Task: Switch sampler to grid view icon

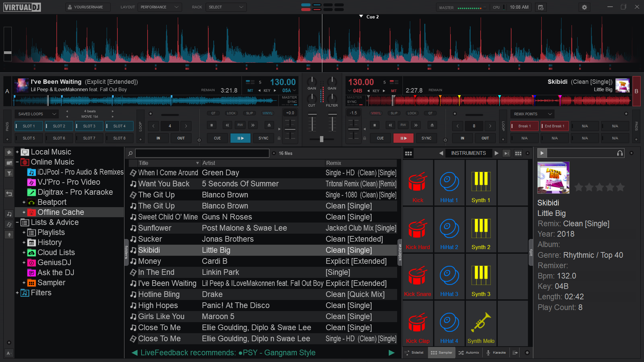Action: [408, 153]
